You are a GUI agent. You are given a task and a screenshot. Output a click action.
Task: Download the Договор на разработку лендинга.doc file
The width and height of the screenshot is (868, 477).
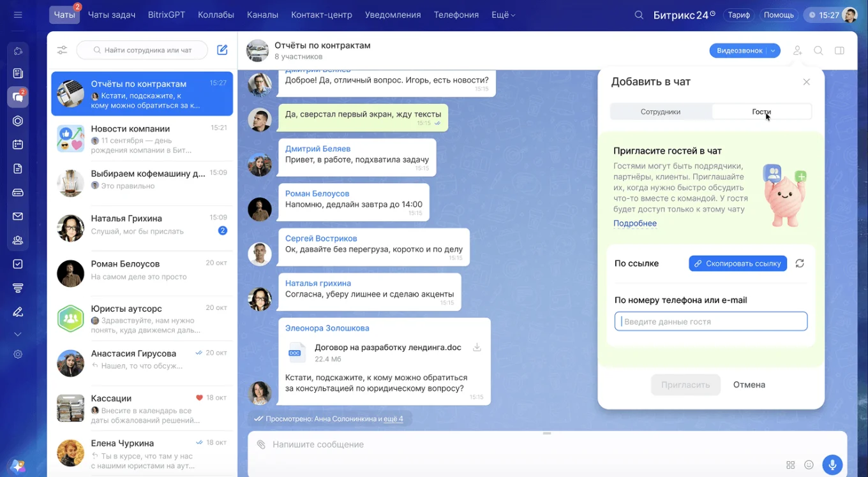tap(476, 348)
